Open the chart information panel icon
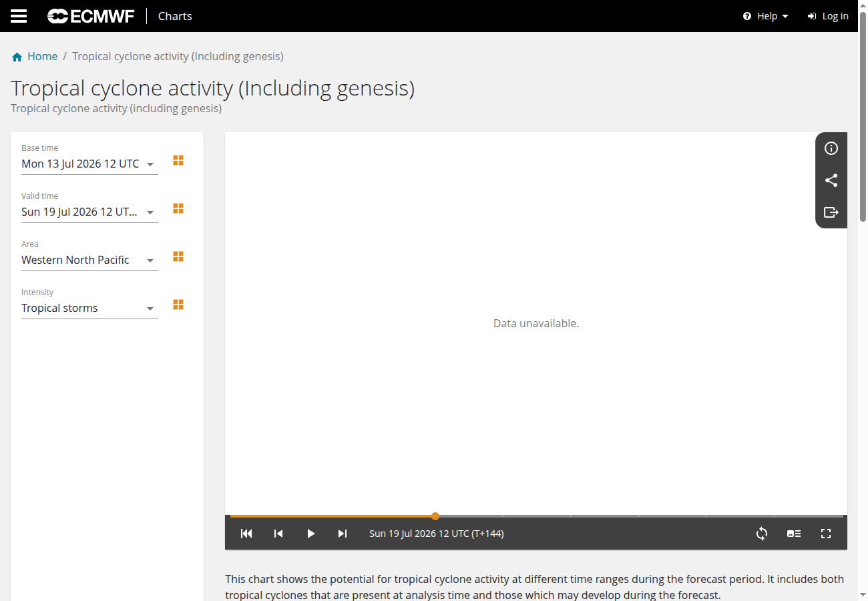Screen dimensions: 868x601 click(x=831, y=148)
